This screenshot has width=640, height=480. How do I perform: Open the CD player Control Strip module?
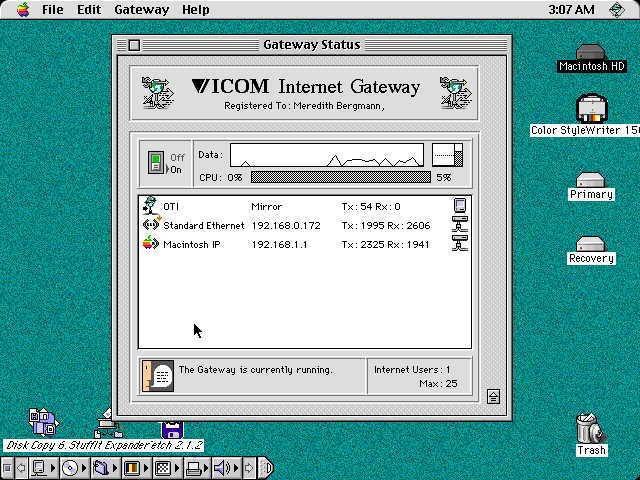[x=74, y=468]
